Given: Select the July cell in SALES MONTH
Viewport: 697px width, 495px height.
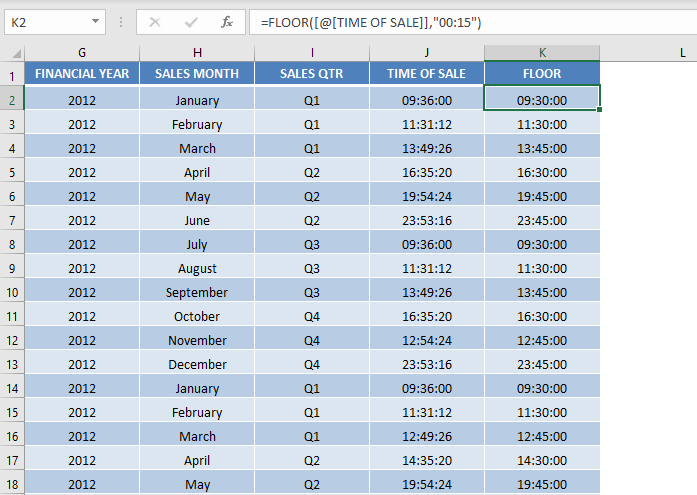Looking at the screenshot, I should (197, 242).
